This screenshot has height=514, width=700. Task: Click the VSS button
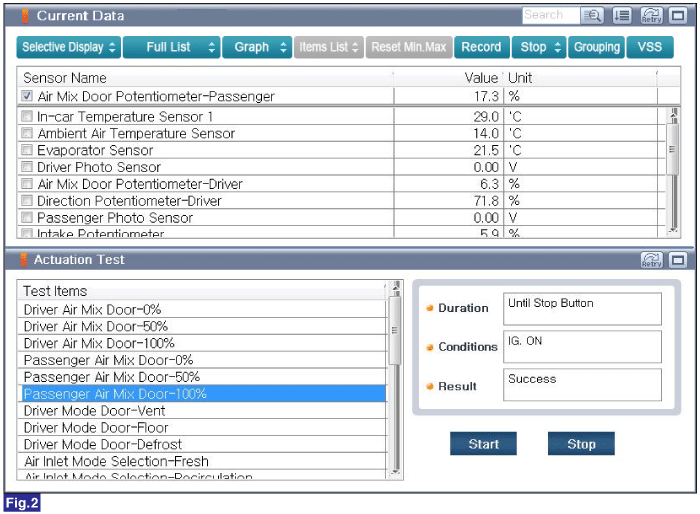[650, 47]
